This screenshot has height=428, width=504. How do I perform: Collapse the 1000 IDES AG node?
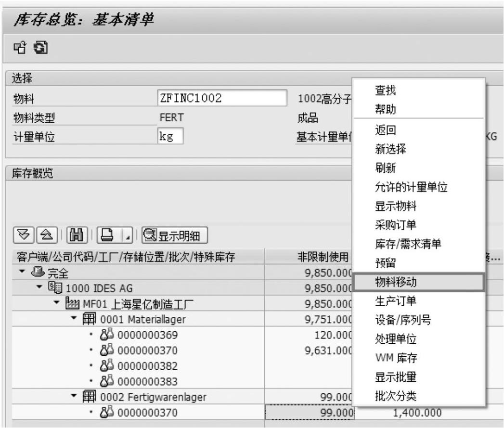click(x=39, y=286)
